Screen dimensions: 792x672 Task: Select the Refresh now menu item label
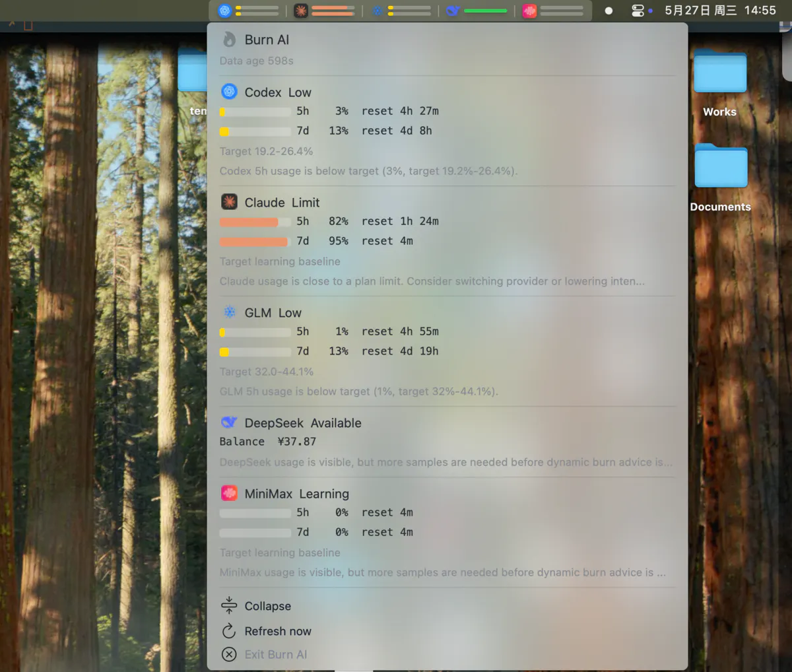278,631
